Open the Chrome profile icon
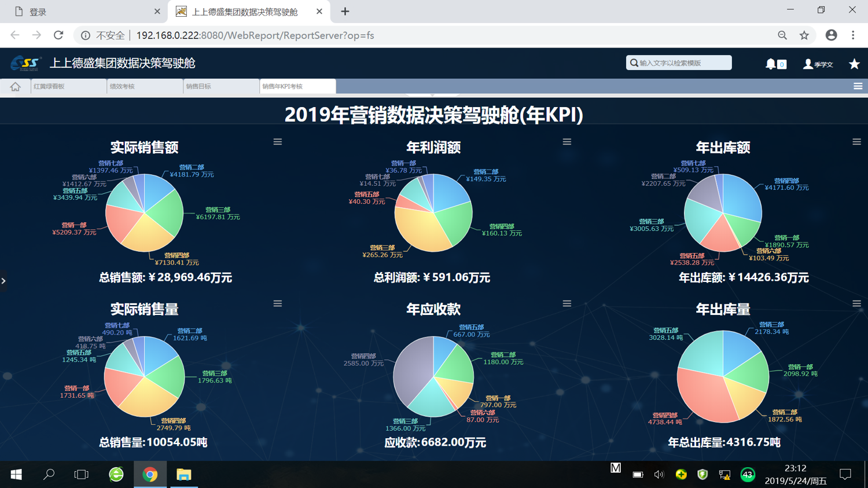 831,35
